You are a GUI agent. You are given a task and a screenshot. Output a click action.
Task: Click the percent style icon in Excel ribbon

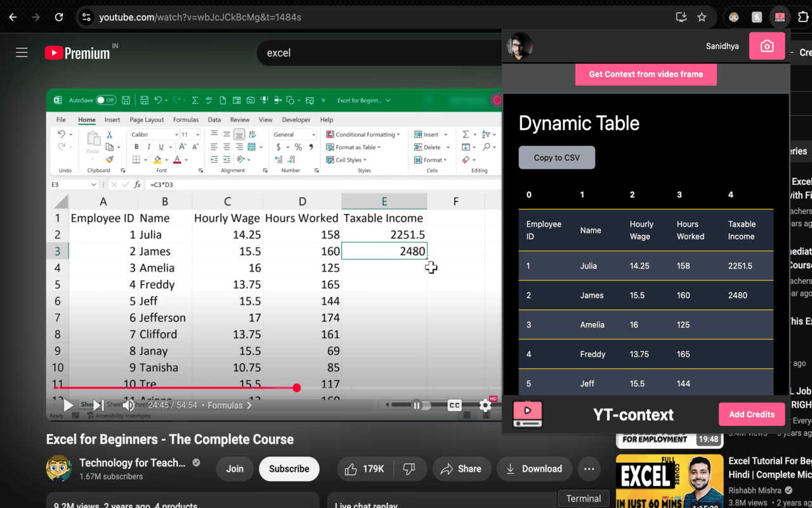pos(298,147)
